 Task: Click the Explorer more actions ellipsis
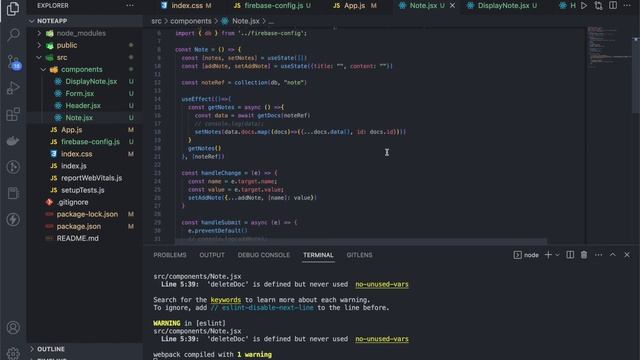coord(130,6)
